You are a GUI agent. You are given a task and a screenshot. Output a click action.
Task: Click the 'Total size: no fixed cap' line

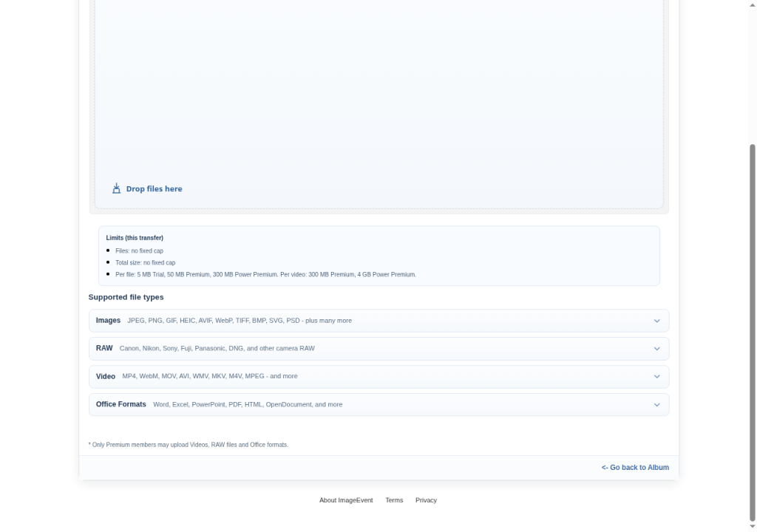click(x=146, y=262)
